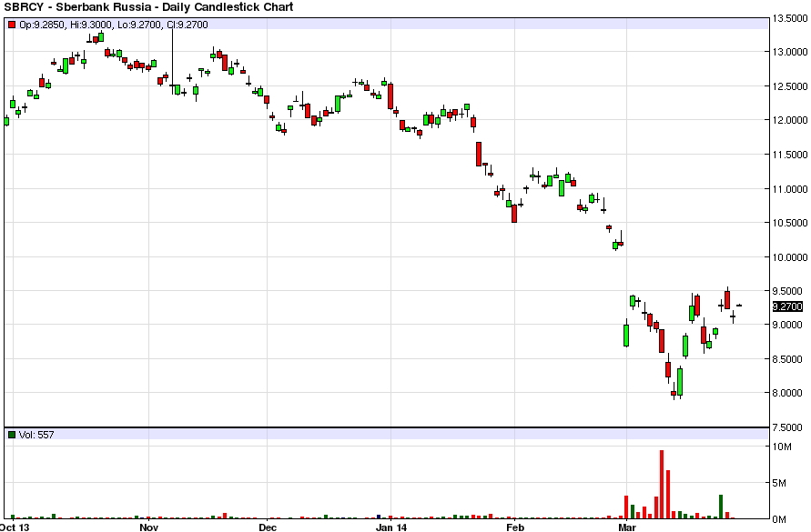Image resolution: width=811 pixels, height=532 pixels.
Task: Click the tallest red volume bar in March
Action: coord(662,485)
